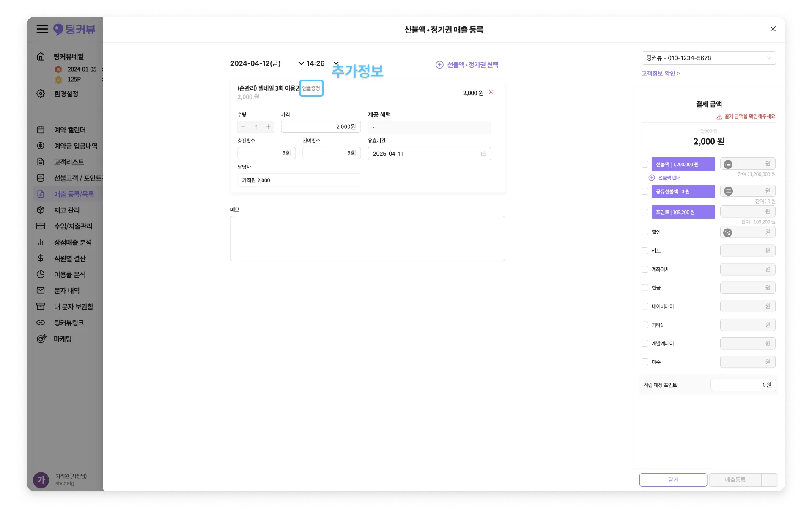Enable the 현금 payment checkbox
The image size is (812, 510).
click(645, 288)
